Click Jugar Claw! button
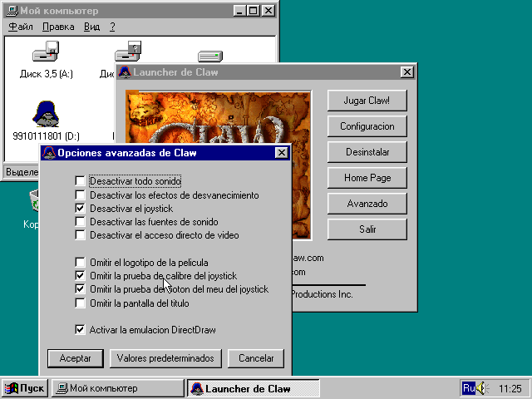 pyautogui.click(x=367, y=101)
